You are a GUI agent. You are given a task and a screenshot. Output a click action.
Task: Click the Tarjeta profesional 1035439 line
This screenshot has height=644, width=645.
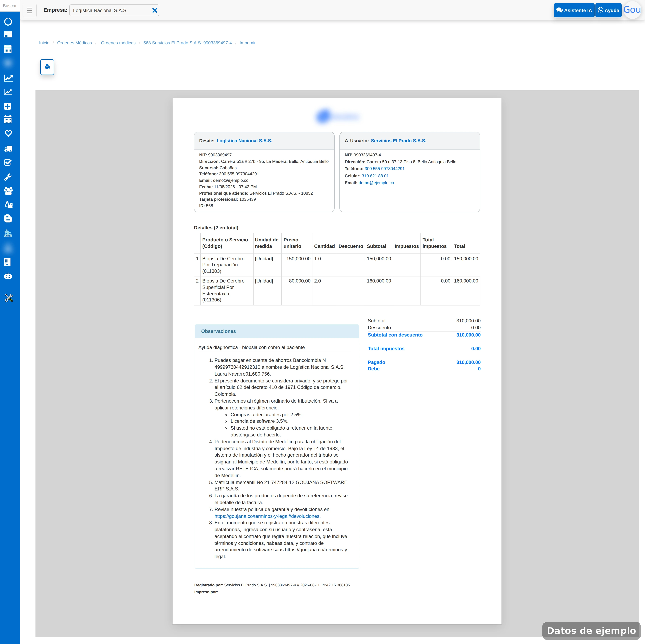point(227,199)
